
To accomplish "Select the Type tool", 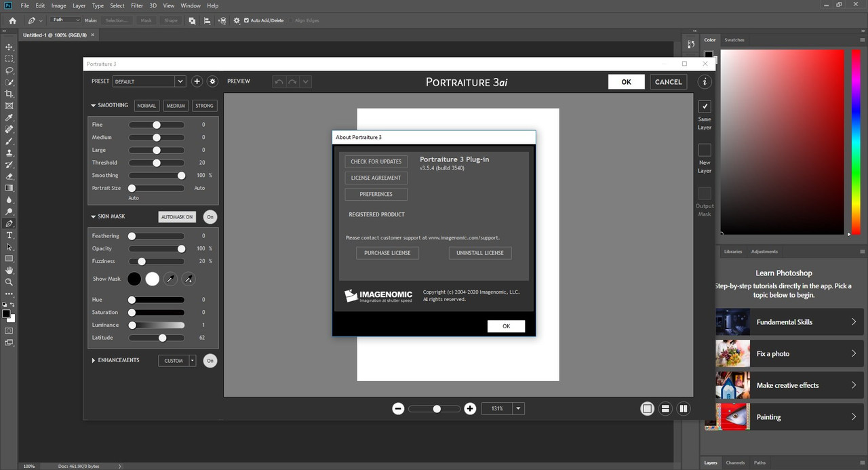I will (9, 235).
